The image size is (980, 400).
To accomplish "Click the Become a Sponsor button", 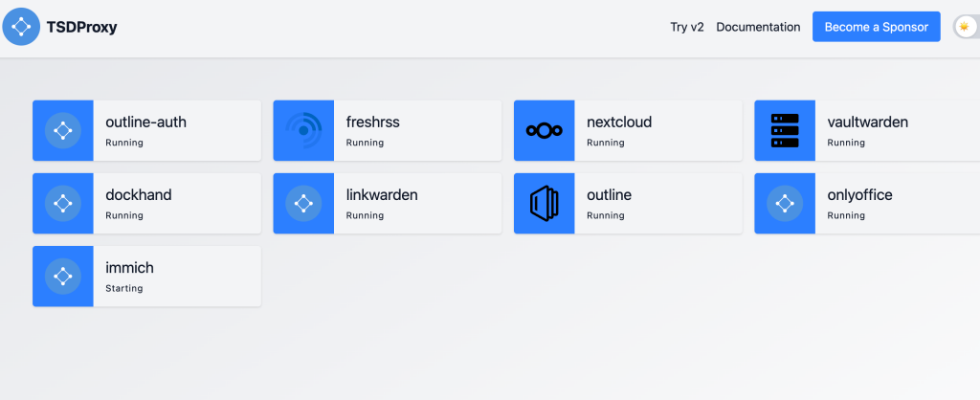I will tap(876, 27).
